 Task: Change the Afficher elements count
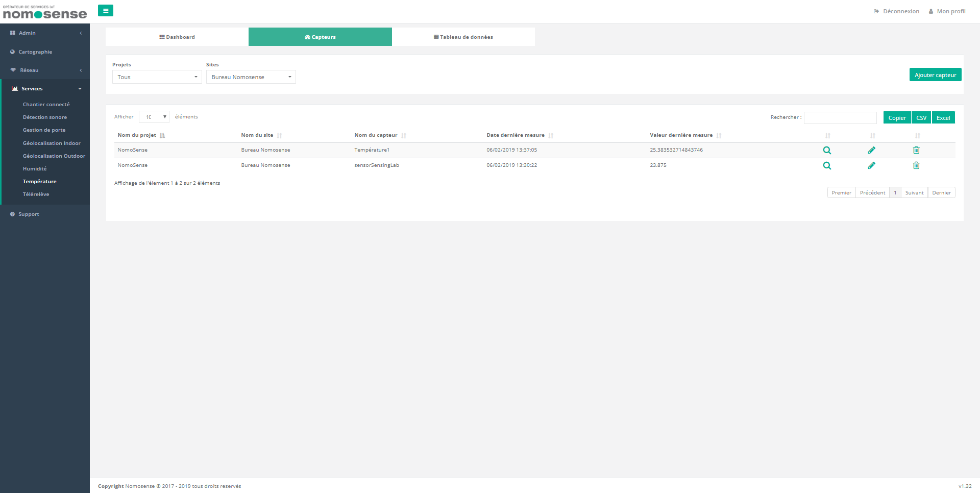[154, 117]
